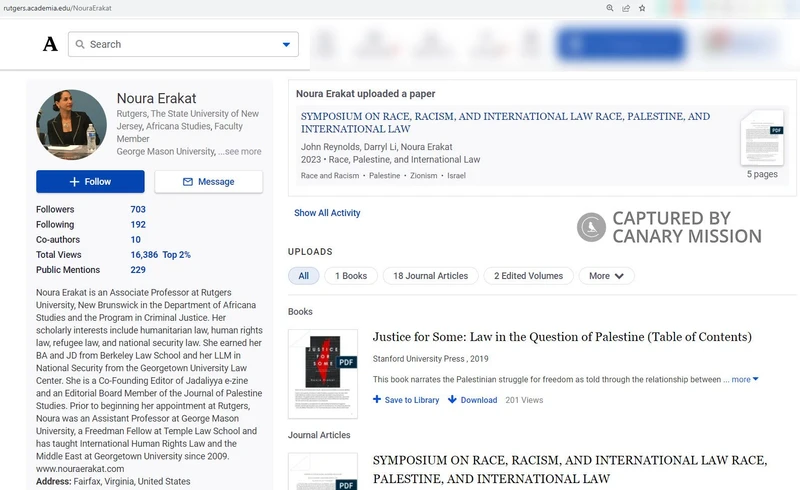
Task: Click the 'Top 2%' badge
Action: click(177, 255)
